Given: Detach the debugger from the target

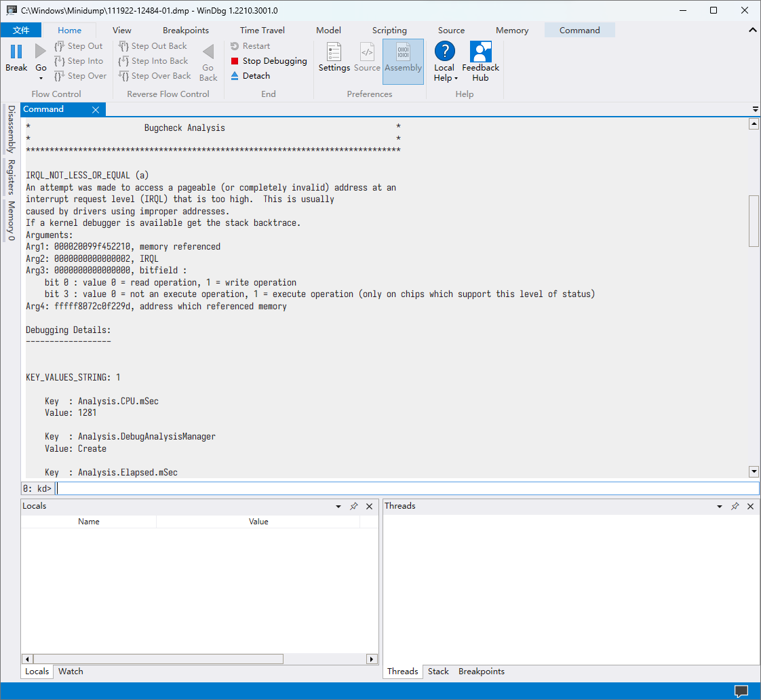Looking at the screenshot, I should pyautogui.click(x=256, y=76).
